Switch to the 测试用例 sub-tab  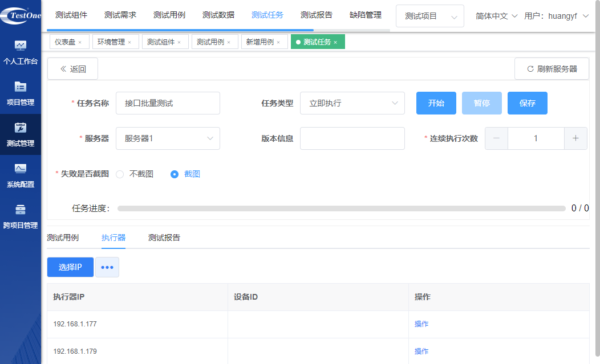tap(63, 238)
